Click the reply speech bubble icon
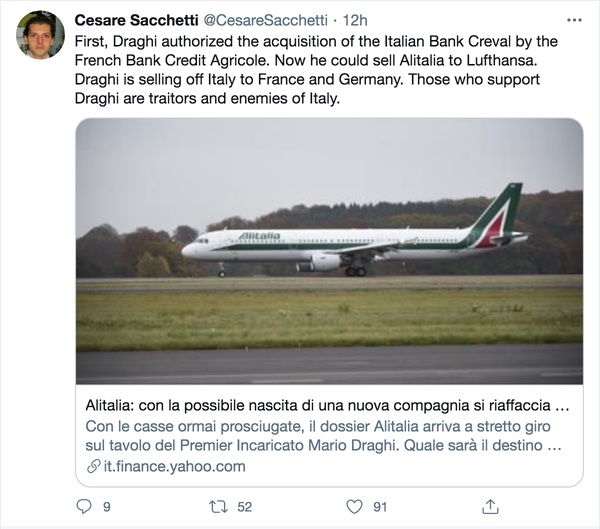600x529 pixels. 83,506
